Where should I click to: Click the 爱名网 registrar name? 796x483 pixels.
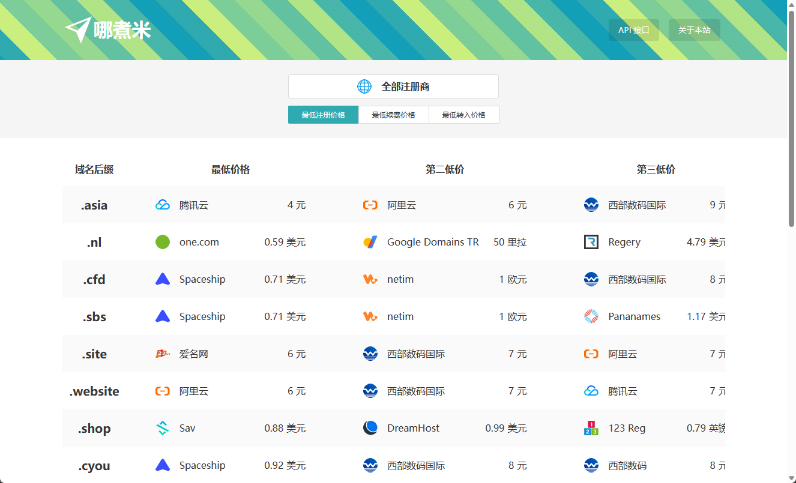(x=194, y=354)
